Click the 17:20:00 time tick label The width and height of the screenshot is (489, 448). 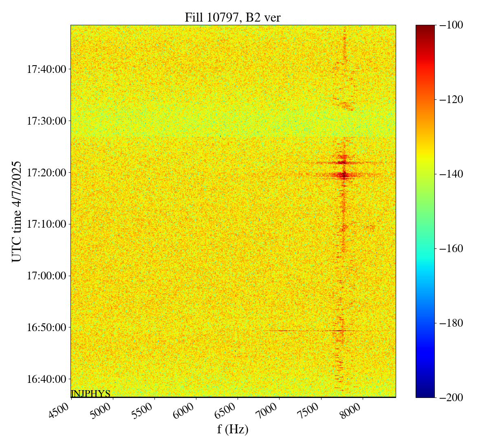(x=46, y=173)
